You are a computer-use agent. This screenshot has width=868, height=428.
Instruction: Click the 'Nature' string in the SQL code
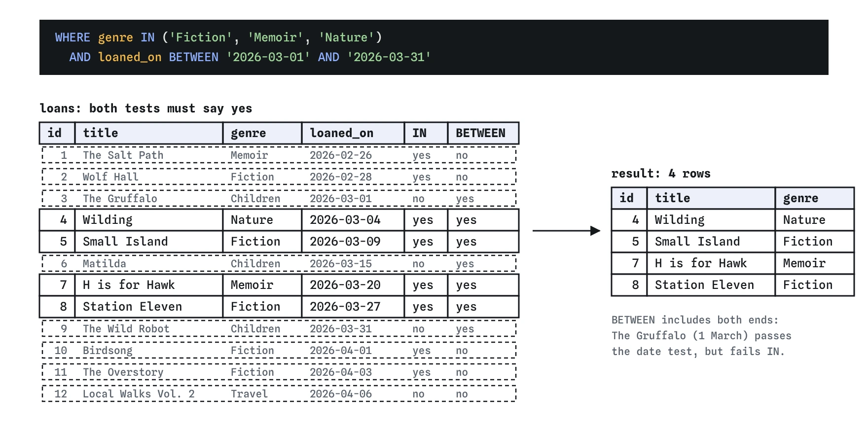346,37
